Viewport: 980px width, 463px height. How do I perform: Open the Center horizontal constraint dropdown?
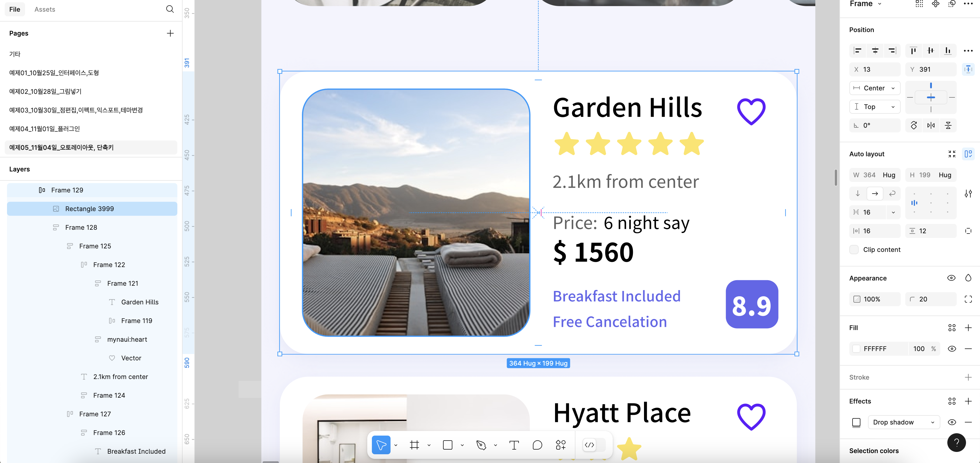click(875, 88)
